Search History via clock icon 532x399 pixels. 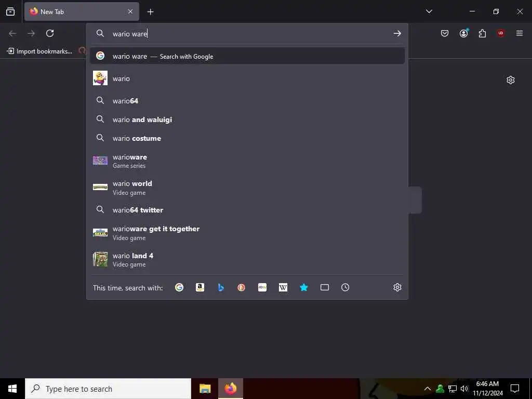pyautogui.click(x=345, y=287)
